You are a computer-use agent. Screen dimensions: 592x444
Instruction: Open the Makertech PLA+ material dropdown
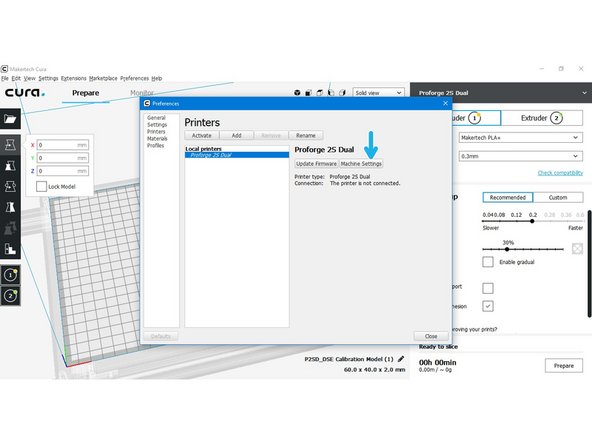coord(521,137)
